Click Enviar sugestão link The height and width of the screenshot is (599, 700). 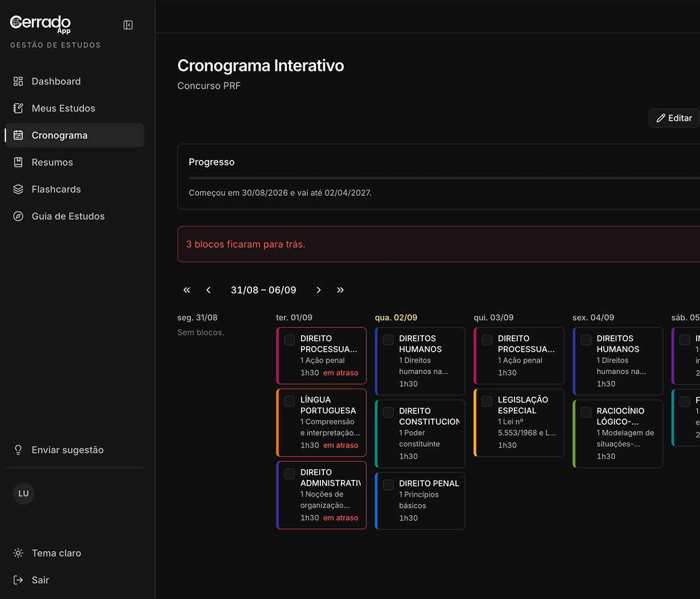click(75, 450)
